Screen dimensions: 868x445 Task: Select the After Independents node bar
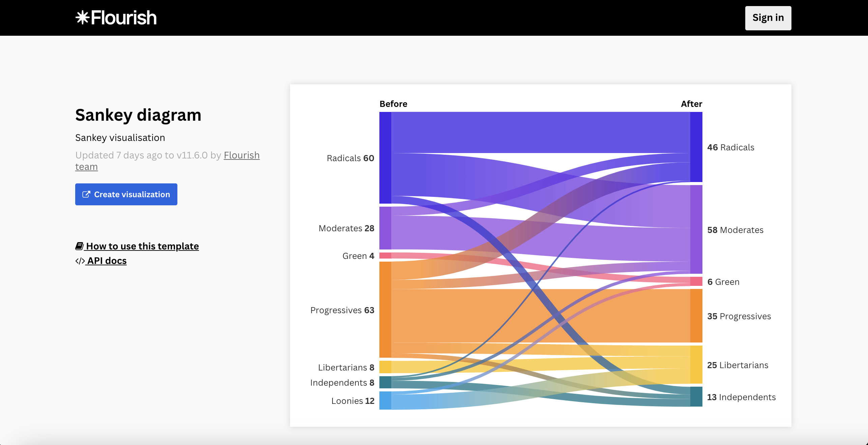[696, 396]
